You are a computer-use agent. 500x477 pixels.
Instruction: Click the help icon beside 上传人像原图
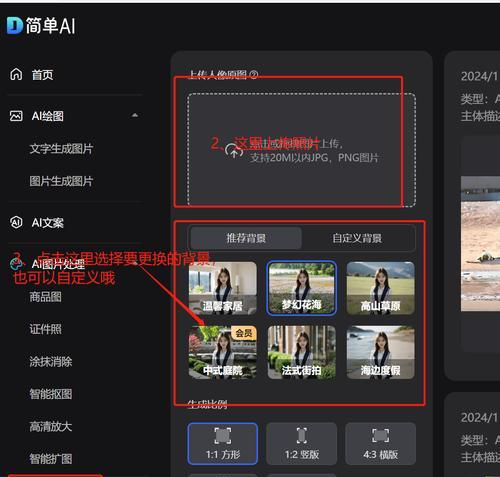pyautogui.click(x=254, y=75)
